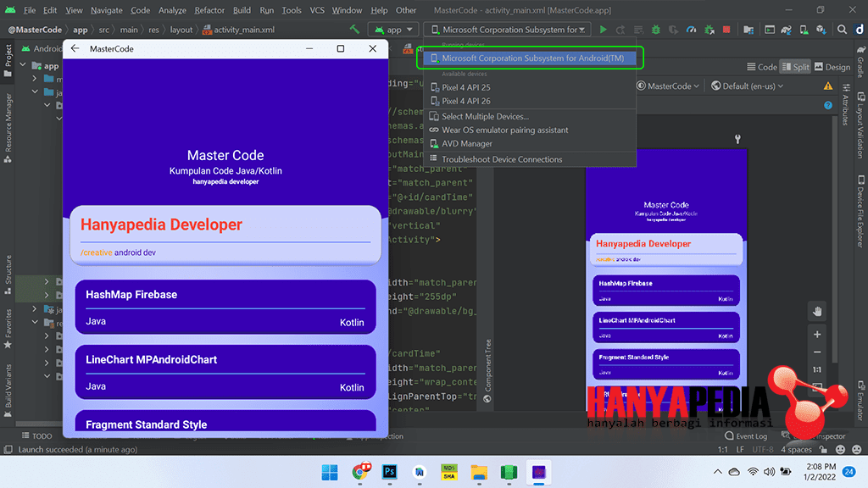The image size is (868, 488).
Task: Select Pixel 4 API 25 device
Action: [530, 87]
